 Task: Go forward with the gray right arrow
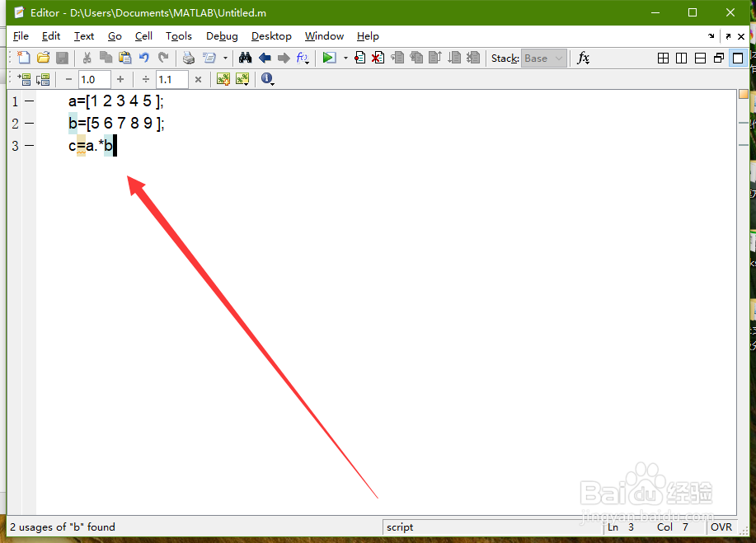click(x=284, y=58)
